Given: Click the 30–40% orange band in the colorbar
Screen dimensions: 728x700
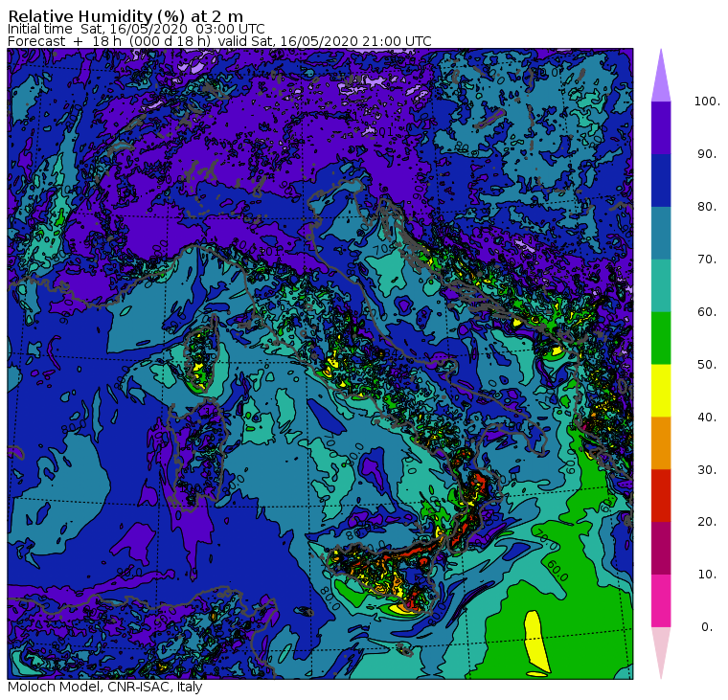Looking at the screenshot, I should 661,443.
